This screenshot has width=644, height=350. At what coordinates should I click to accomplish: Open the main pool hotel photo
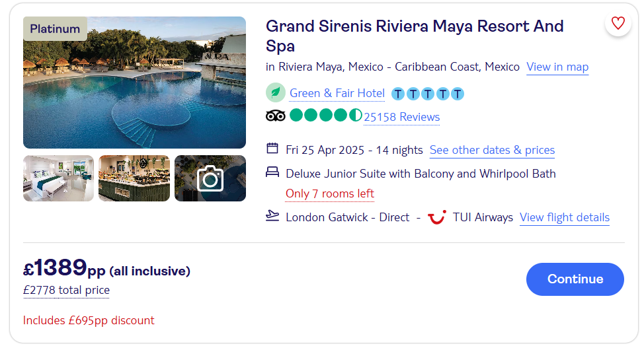(x=134, y=83)
